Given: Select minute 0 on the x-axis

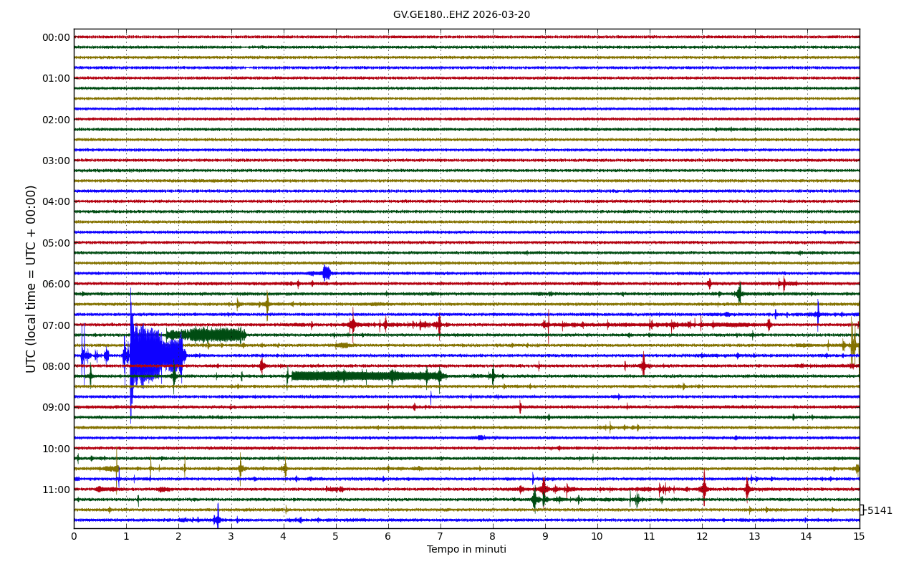Looking at the screenshot, I should coord(74,536).
